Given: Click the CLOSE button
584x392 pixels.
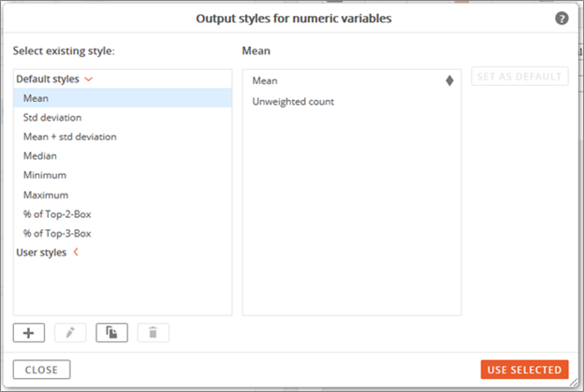Looking at the screenshot, I should [x=41, y=370].
